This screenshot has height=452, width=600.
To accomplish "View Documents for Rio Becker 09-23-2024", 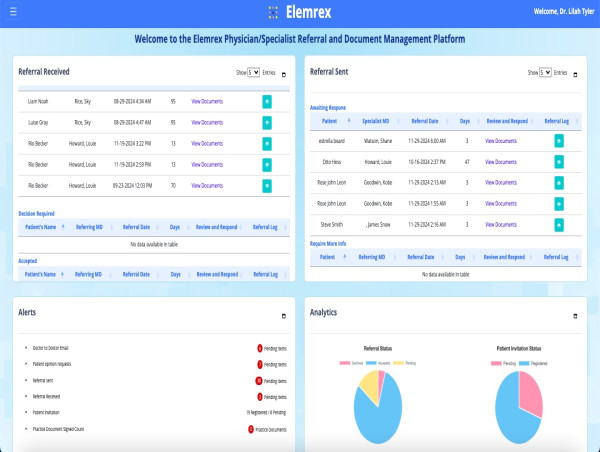I will [x=207, y=186].
